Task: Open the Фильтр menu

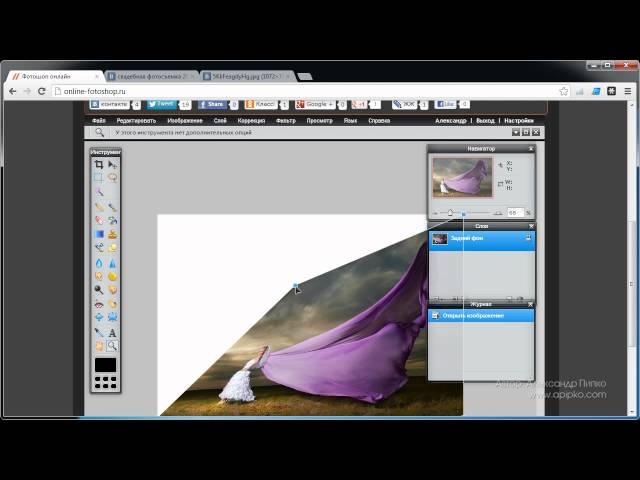Action: (286, 121)
